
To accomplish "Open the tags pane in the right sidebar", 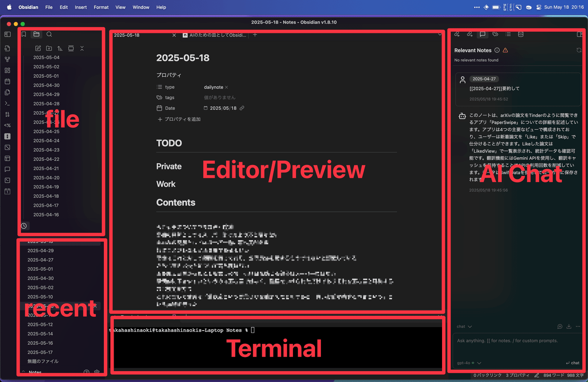I will coord(495,34).
